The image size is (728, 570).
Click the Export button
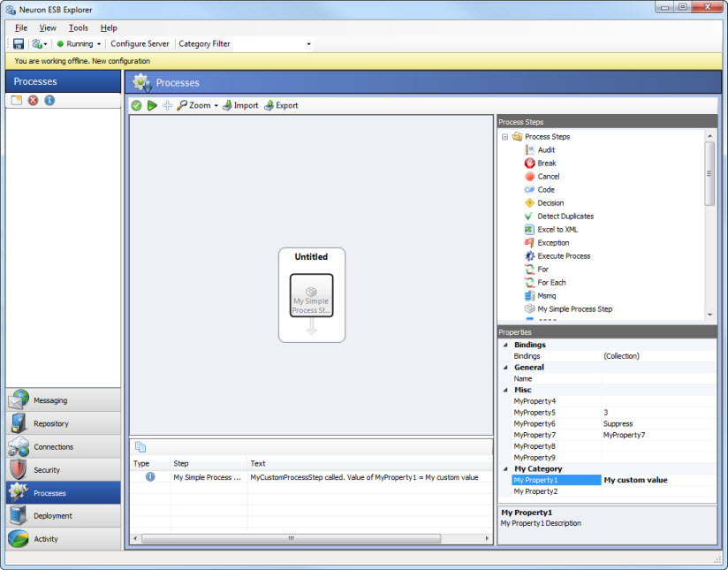(x=281, y=105)
